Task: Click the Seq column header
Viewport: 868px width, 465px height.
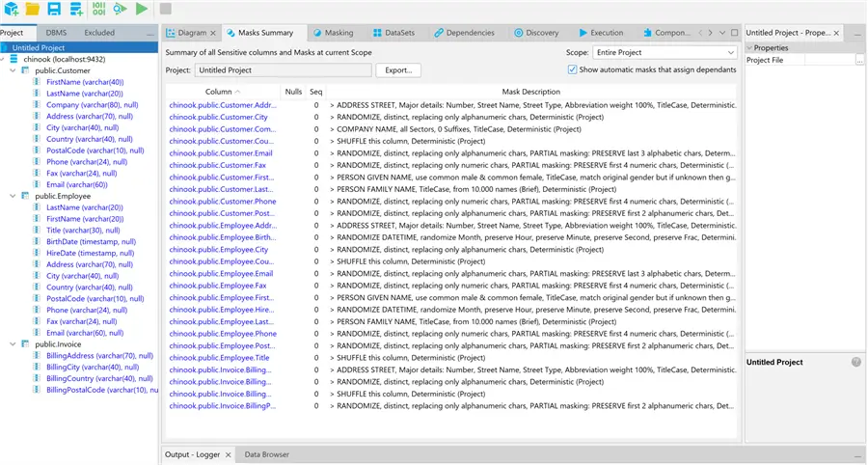Action: (316, 92)
